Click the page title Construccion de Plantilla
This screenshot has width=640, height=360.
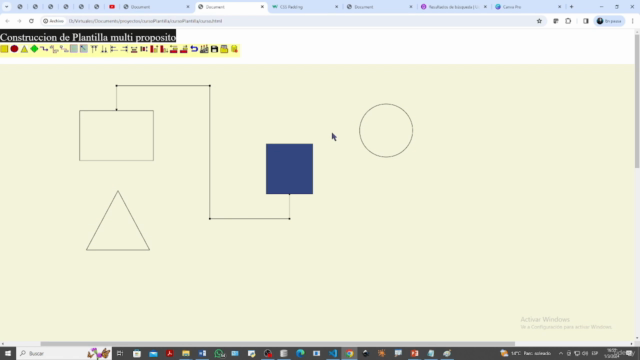tap(88, 37)
